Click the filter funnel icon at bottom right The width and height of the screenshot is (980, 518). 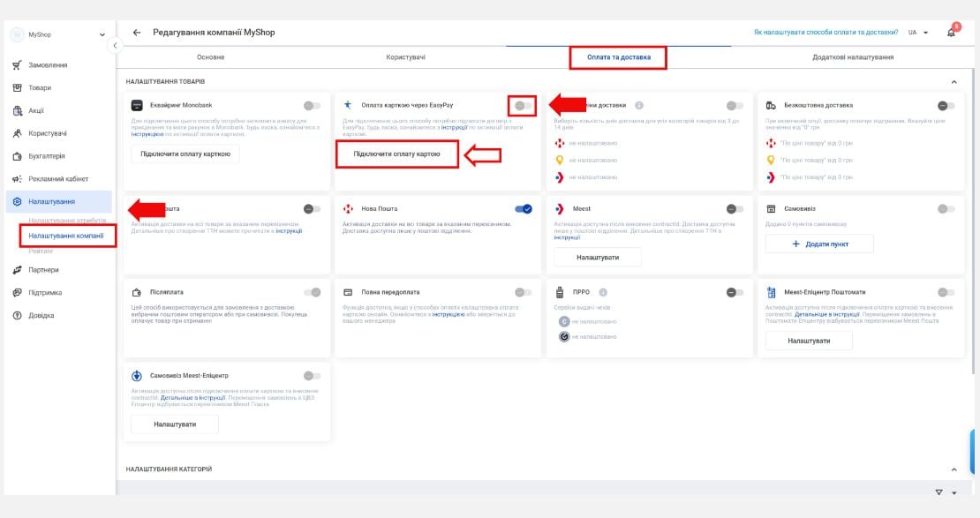click(939, 493)
